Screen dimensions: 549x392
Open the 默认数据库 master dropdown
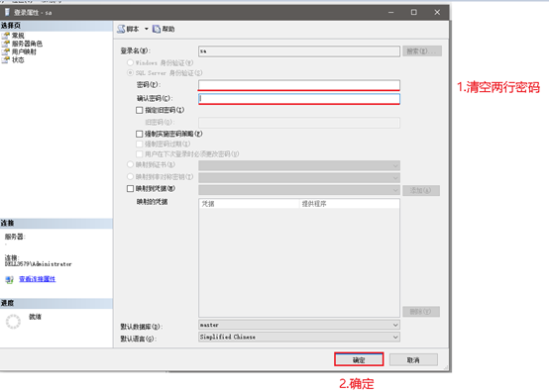coord(299,326)
